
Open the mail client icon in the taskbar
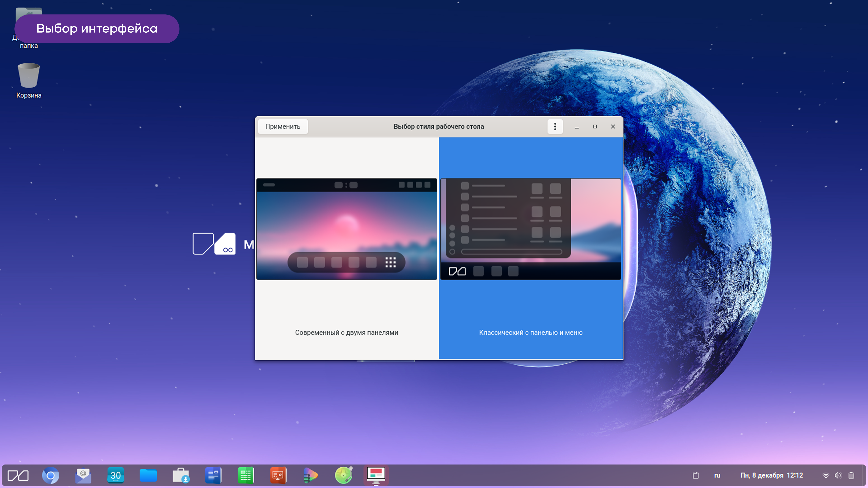coord(83,475)
